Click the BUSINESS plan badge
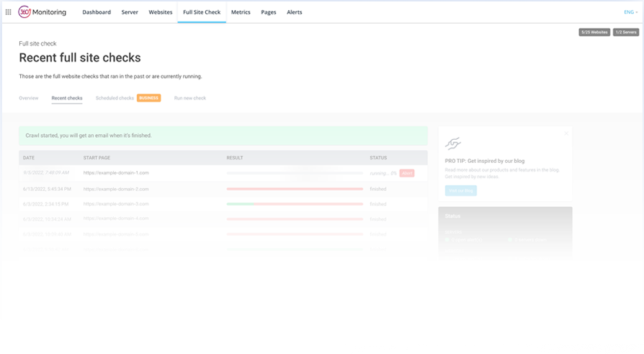This screenshot has height=354, width=644. (x=149, y=98)
